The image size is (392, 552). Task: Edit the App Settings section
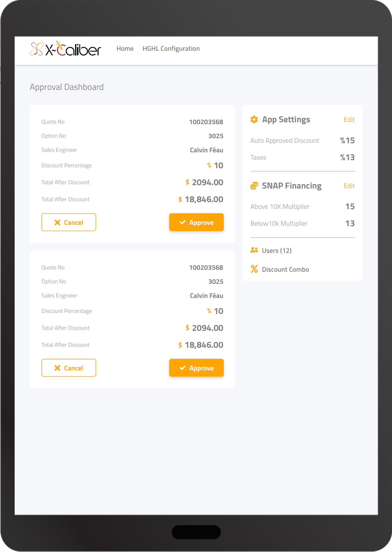[x=349, y=120]
